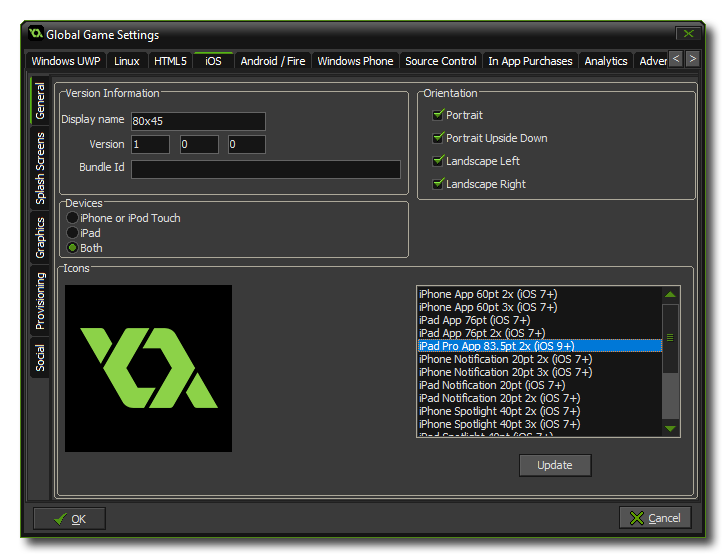Switch to the Android / Fire tab
Image resolution: width=726 pixels, height=558 pixels.
pos(272,61)
